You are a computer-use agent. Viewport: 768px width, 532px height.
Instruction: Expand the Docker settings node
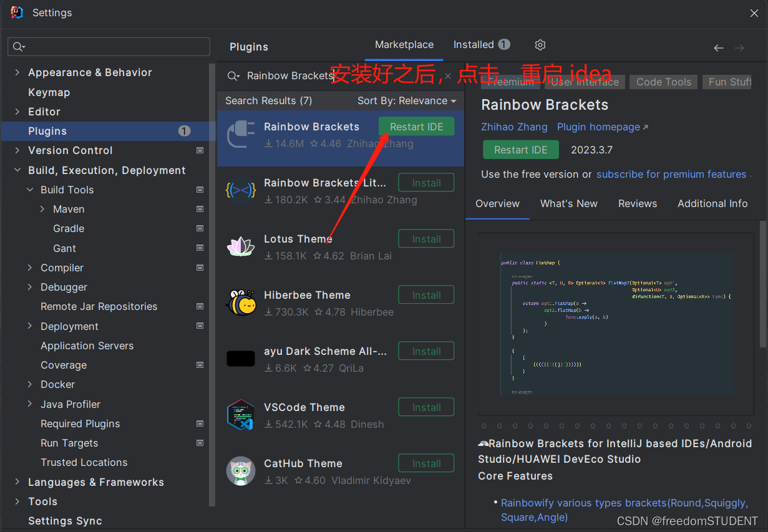[30, 384]
